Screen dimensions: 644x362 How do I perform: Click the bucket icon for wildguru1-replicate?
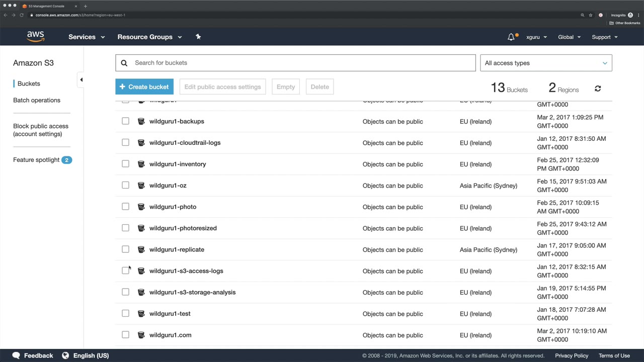pos(141,249)
